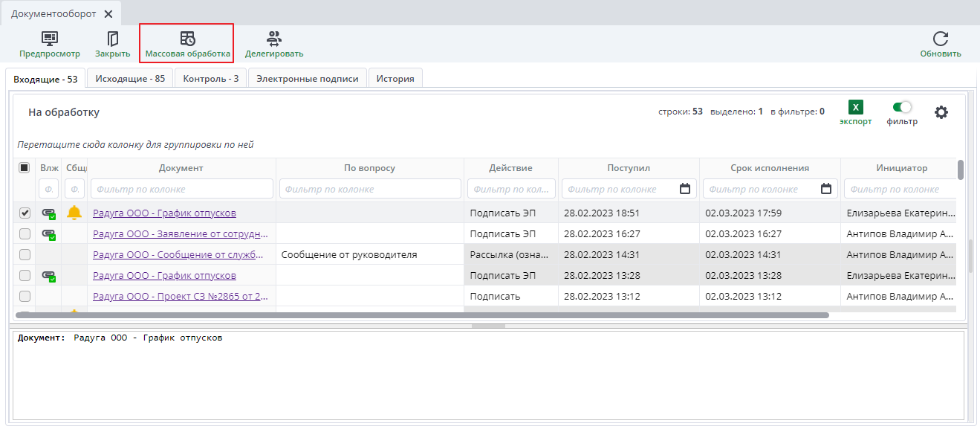Select the 02.03.2023 13:12 deadline cell
Screen dimensions: 980x429
click(770, 297)
